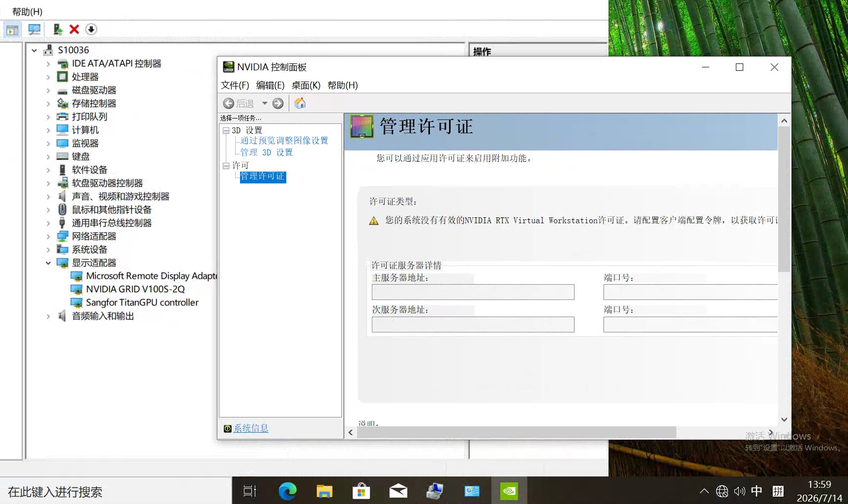The width and height of the screenshot is (848, 504).
Task: Open Microsoft Edge from the taskbar
Action: (x=288, y=491)
